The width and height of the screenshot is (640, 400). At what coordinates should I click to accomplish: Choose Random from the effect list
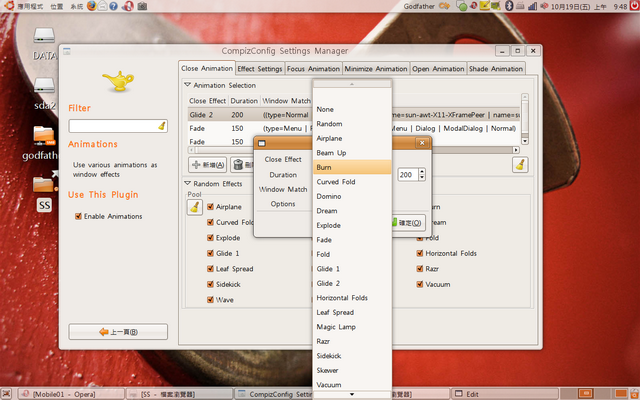click(352, 124)
